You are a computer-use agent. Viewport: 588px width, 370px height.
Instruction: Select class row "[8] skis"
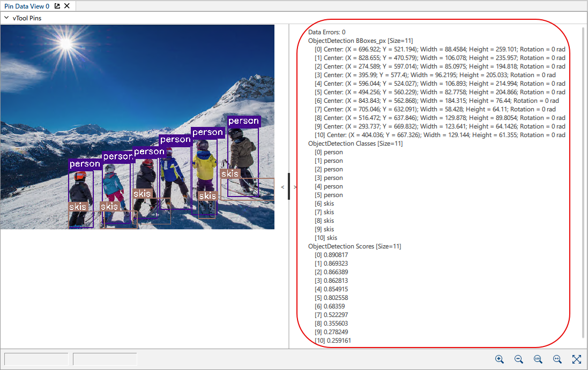pos(324,221)
